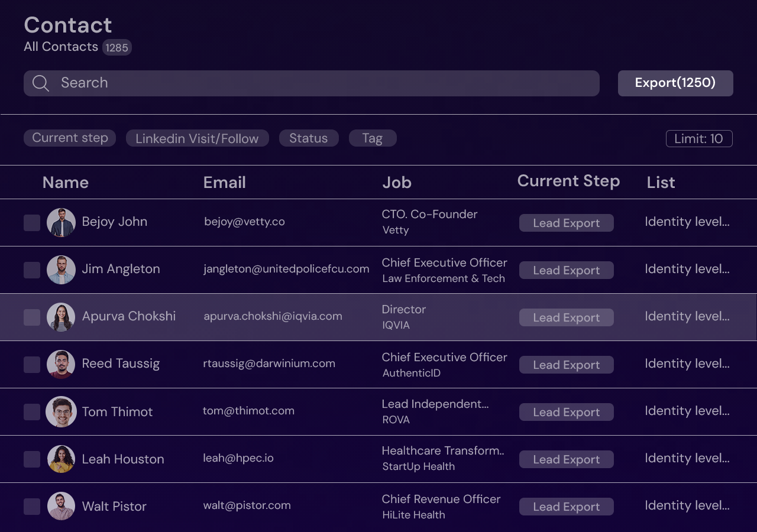The image size is (757, 532).
Task: Click email bejoy@vetty.co
Action: click(x=244, y=222)
